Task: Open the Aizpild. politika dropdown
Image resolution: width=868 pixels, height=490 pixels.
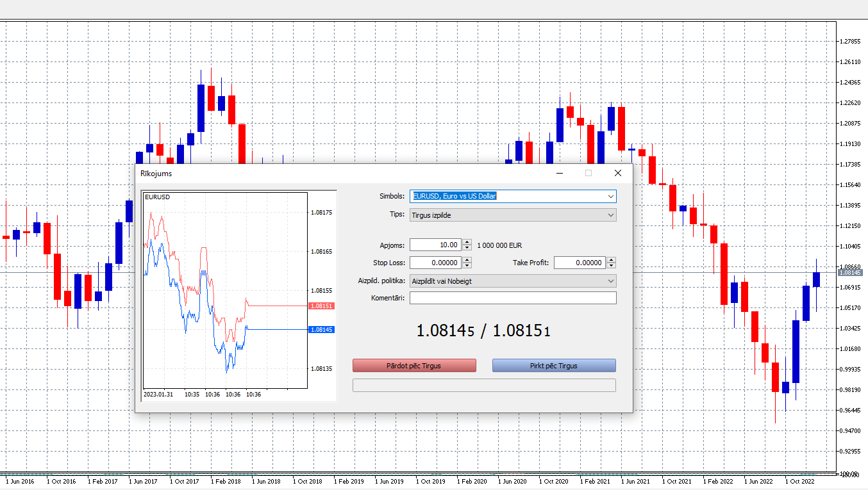Action: tap(513, 281)
